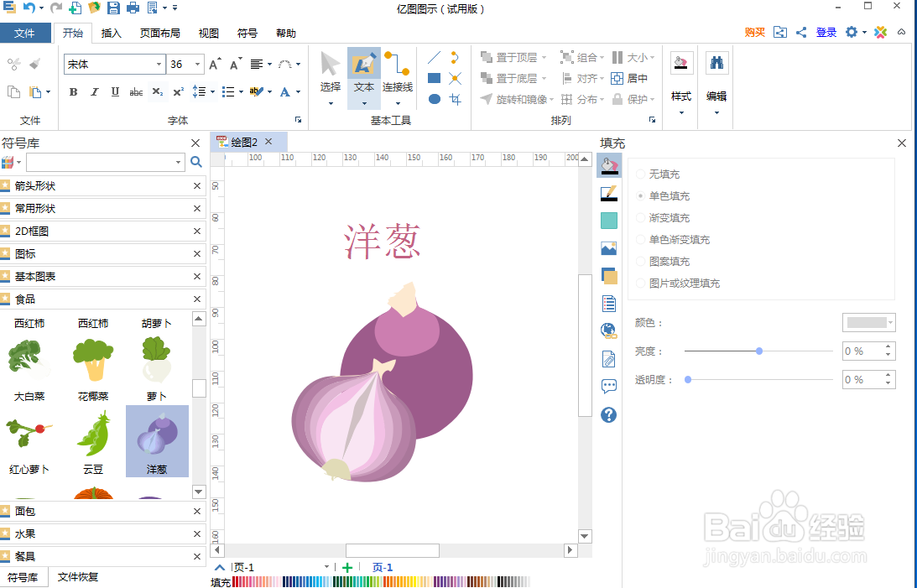The height and width of the screenshot is (588, 917).
Task: Select the Rectangle drawing tool
Action: click(434, 78)
